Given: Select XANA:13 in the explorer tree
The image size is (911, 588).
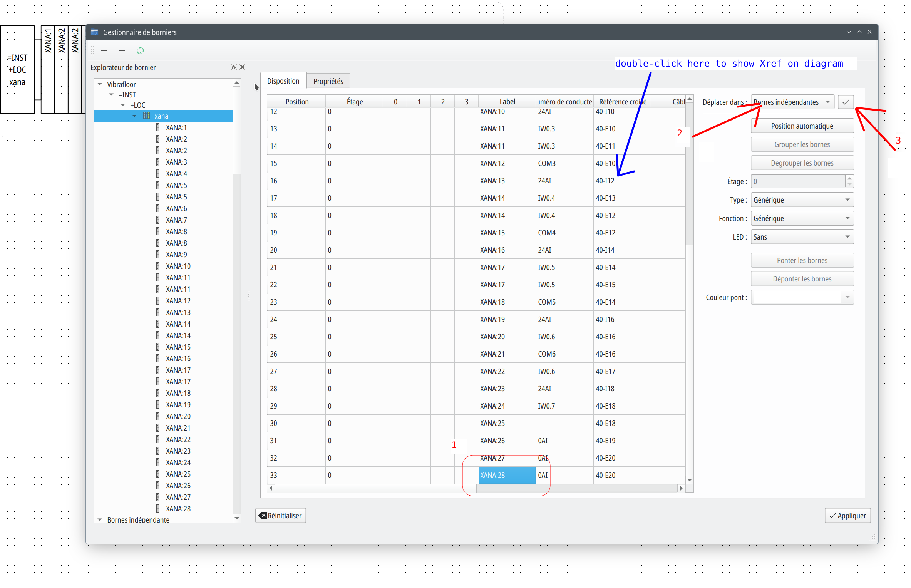Looking at the screenshot, I should 178,312.
